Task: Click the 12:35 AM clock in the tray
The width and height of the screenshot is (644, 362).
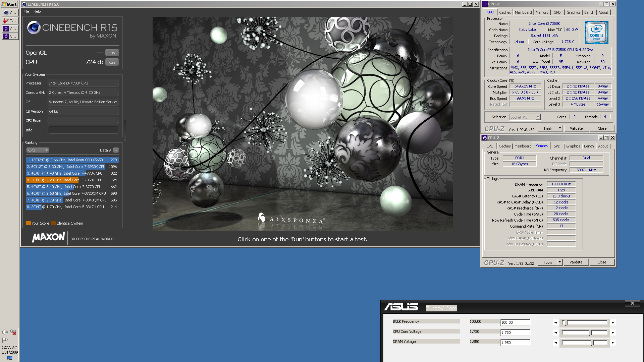Action: tap(9, 347)
